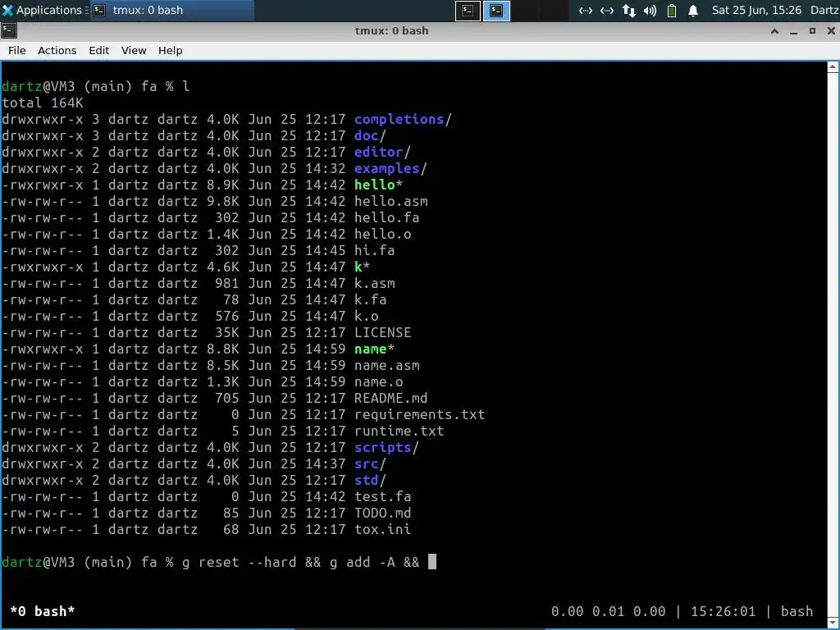
Task: Open the Edit menu
Action: click(x=98, y=50)
